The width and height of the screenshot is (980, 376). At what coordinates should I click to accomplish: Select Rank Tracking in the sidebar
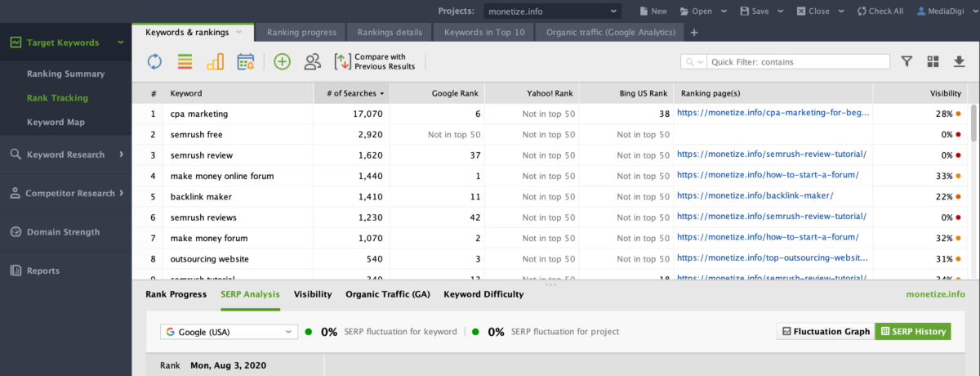(x=57, y=98)
